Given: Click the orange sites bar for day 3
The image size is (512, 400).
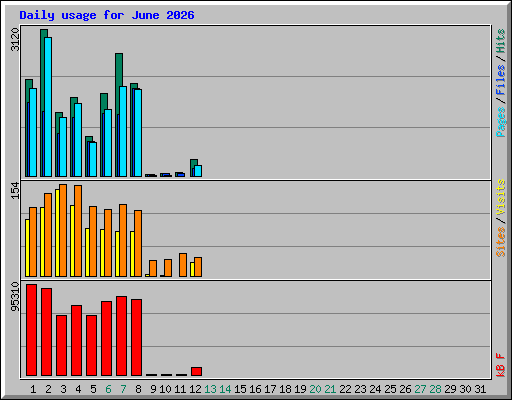Looking at the screenshot, I should point(63,230).
